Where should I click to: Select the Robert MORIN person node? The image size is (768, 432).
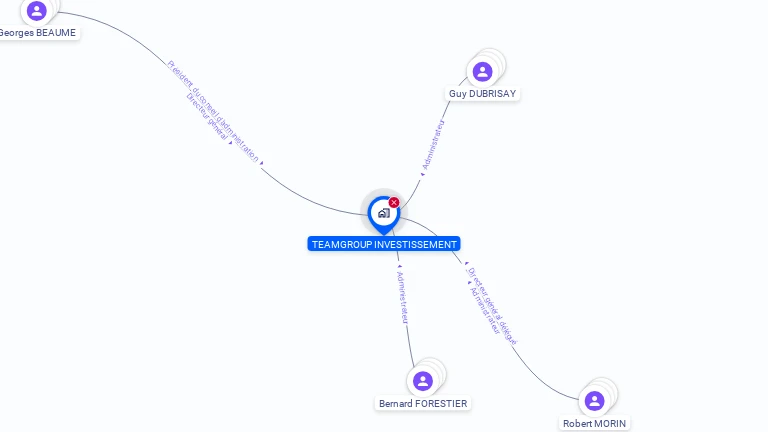click(x=594, y=401)
